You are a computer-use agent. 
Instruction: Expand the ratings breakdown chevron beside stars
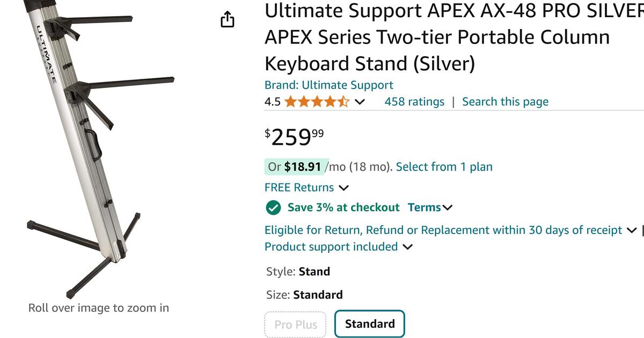360,101
